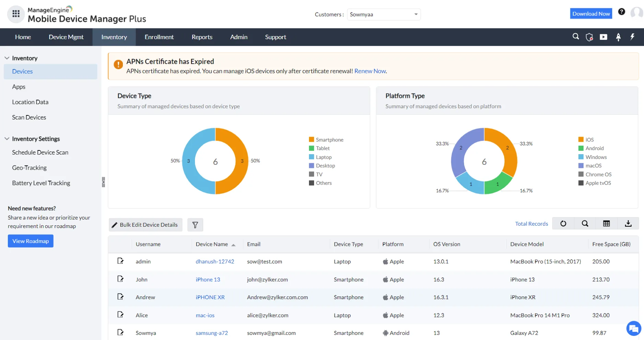
Task: Edit details for John row
Action: pyautogui.click(x=120, y=279)
